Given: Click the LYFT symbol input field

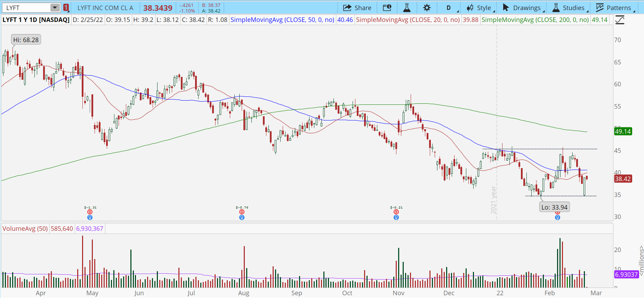Looking at the screenshot, I should (x=26, y=8).
